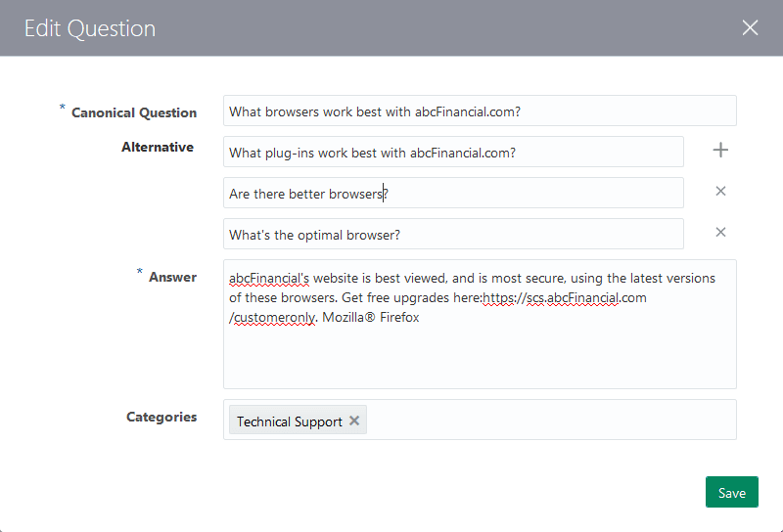Image resolution: width=783 pixels, height=532 pixels.
Task: Click empty space in the Categories field
Action: click(548, 421)
